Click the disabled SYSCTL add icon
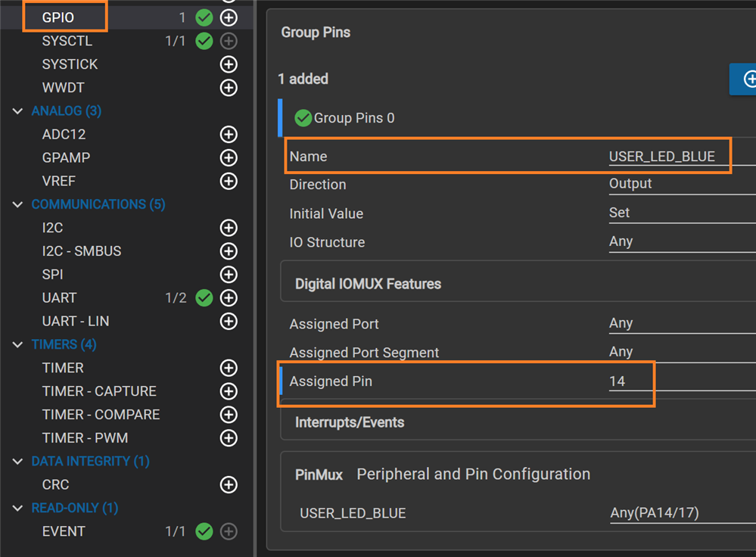 pyautogui.click(x=229, y=41)
